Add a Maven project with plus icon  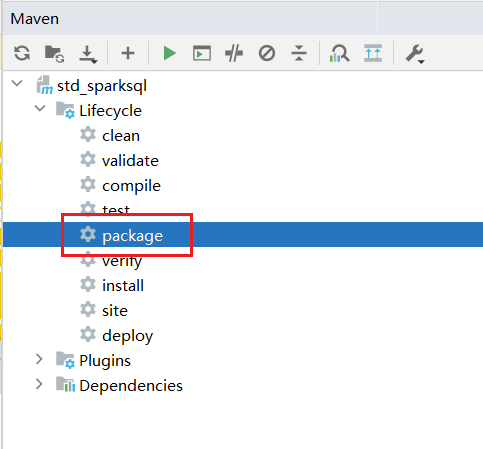coord(128,53)
